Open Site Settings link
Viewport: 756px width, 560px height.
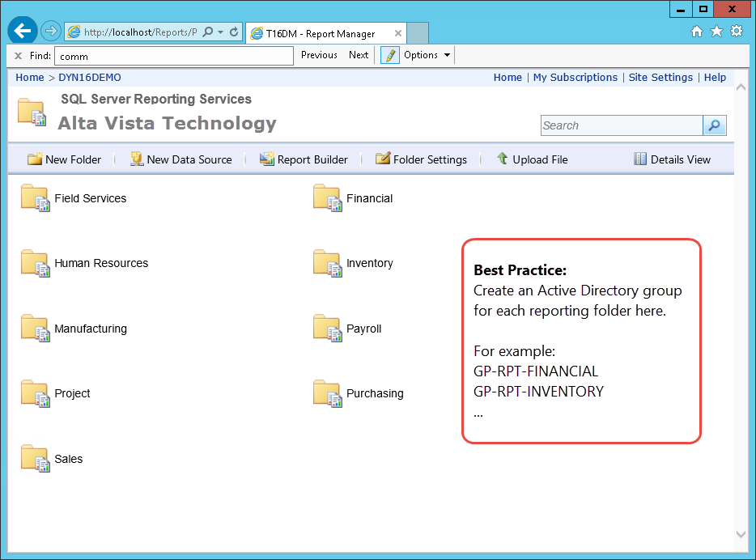coord(660,78)
